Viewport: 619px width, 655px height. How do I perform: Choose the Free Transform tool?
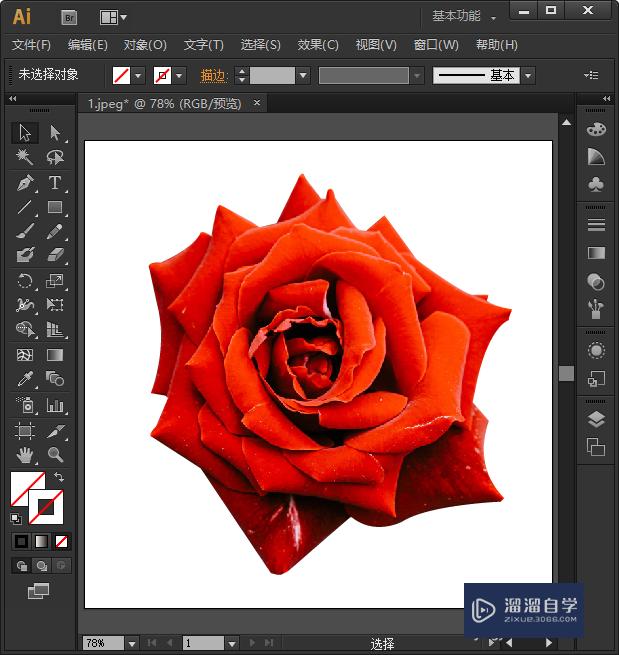55,305
